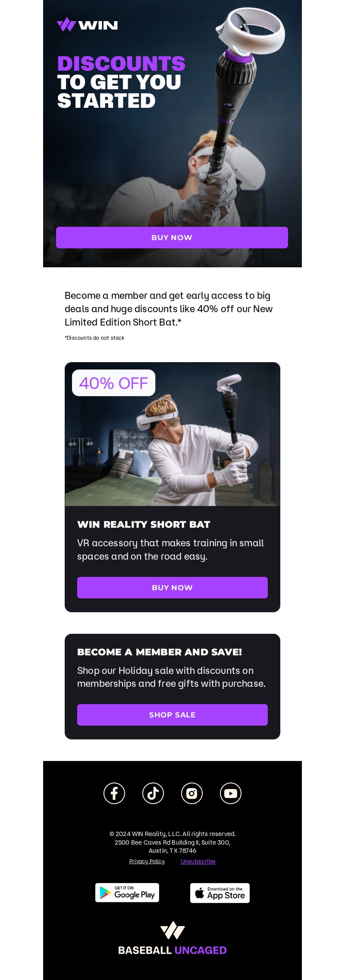Image resolution: width=345 pixels, height=980 pixels.
Task: Click the Buy Now button on the hero image
Action: tap(172, 238)
